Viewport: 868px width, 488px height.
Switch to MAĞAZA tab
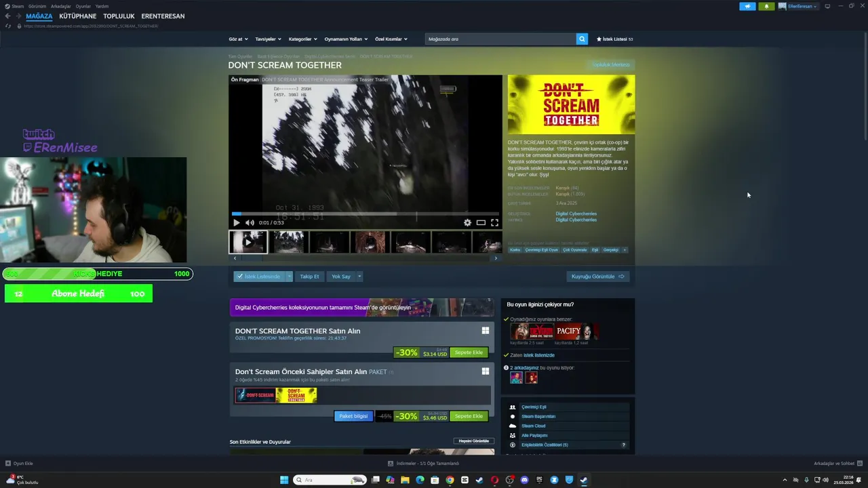39,16
